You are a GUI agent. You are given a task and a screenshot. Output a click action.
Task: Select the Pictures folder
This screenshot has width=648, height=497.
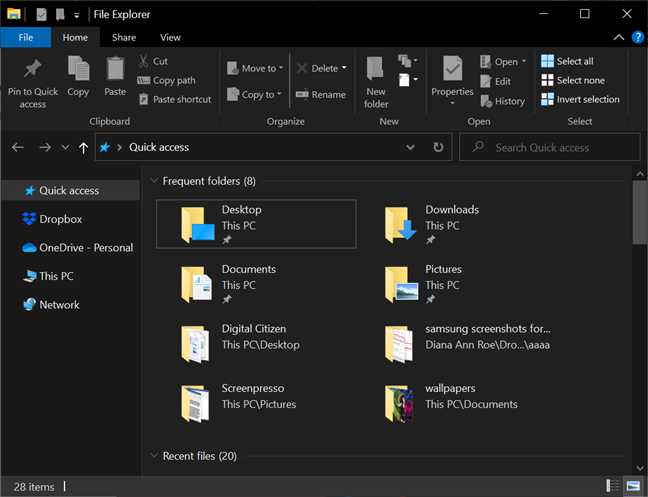[x=460, y=283]
